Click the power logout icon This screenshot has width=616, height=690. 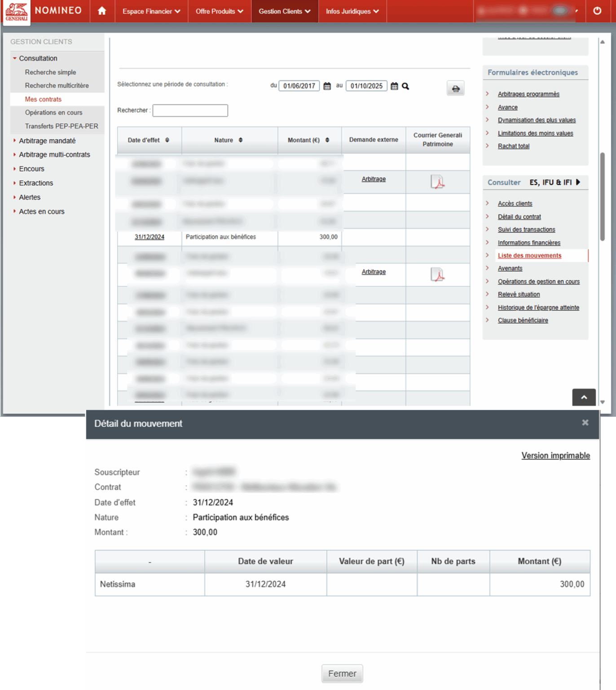point(597,11)
